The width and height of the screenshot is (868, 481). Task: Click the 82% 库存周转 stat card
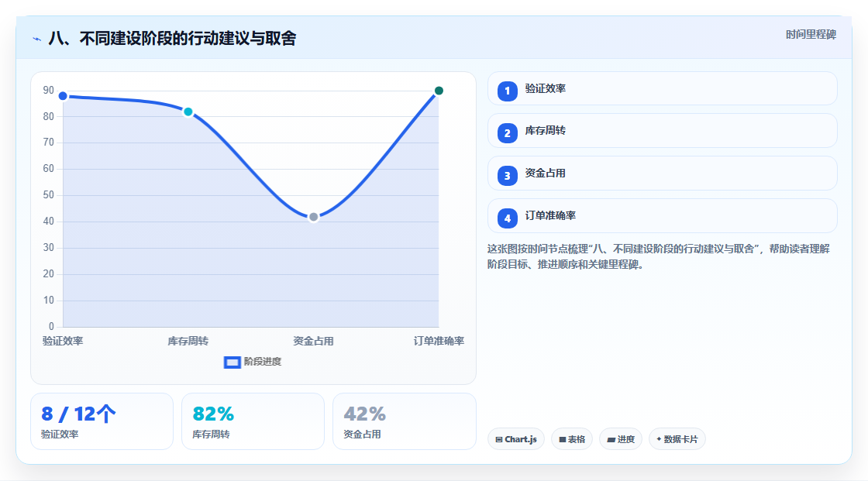253,421
